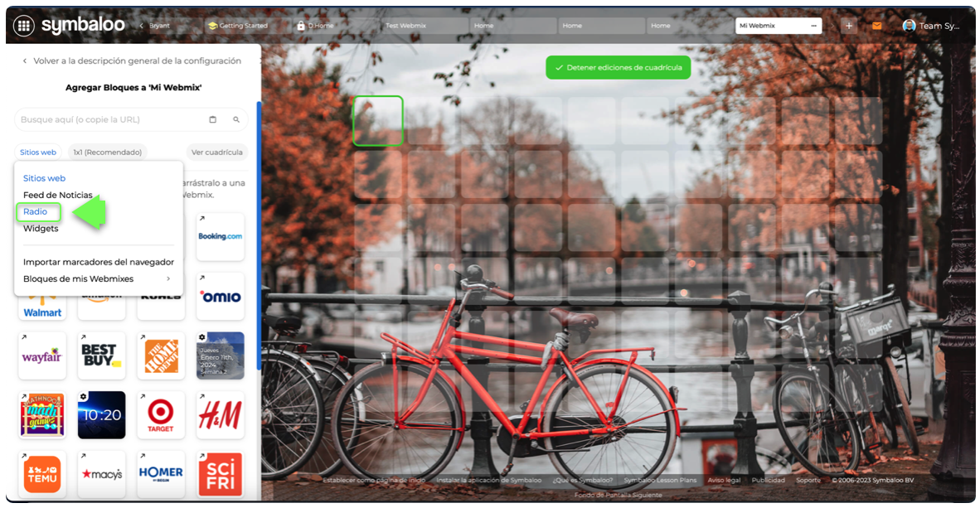Image resolution: width=980 pixels, height=508 pixels.
Task: Select the 10:20 clock widget tile
Action: 101,415
